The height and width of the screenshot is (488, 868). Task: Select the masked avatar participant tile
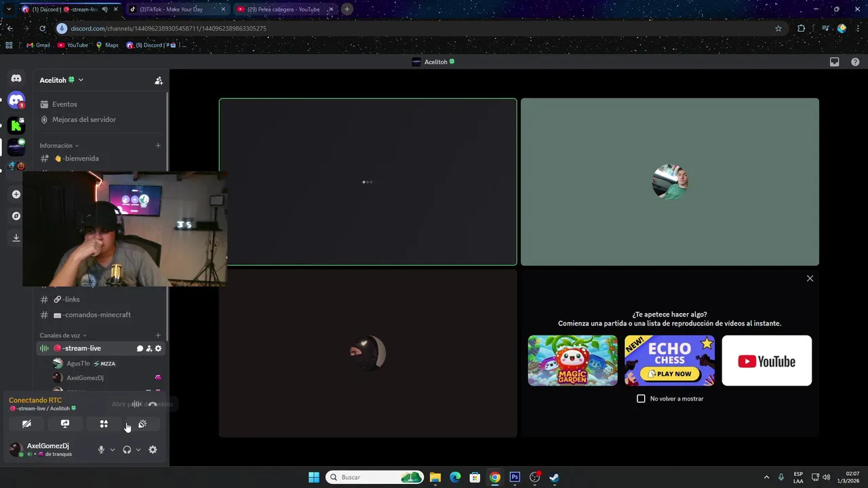coord(368,353)
